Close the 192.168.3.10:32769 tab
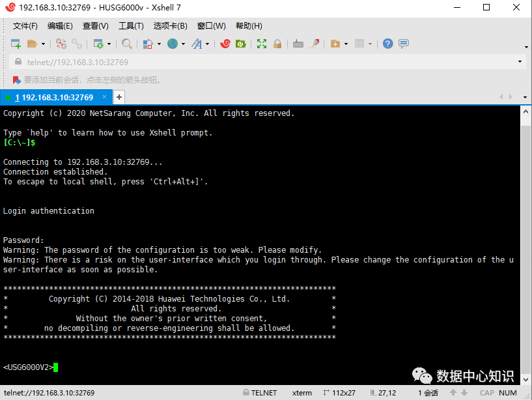532x400 pixels. point(104,97)
